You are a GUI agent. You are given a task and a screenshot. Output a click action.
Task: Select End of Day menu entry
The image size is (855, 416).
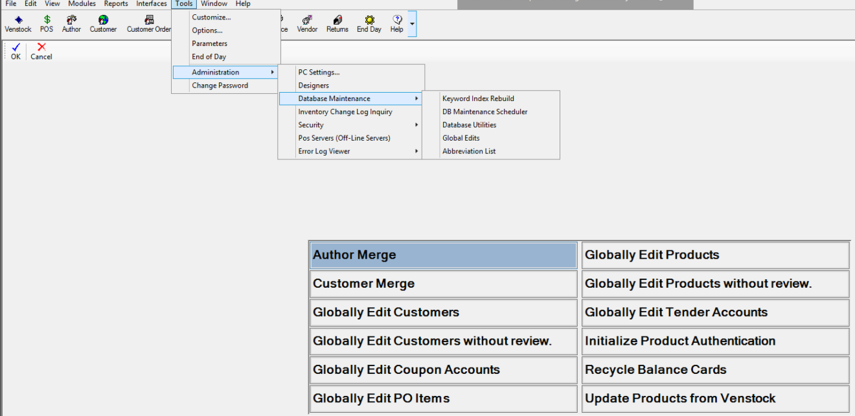point(226,57)
